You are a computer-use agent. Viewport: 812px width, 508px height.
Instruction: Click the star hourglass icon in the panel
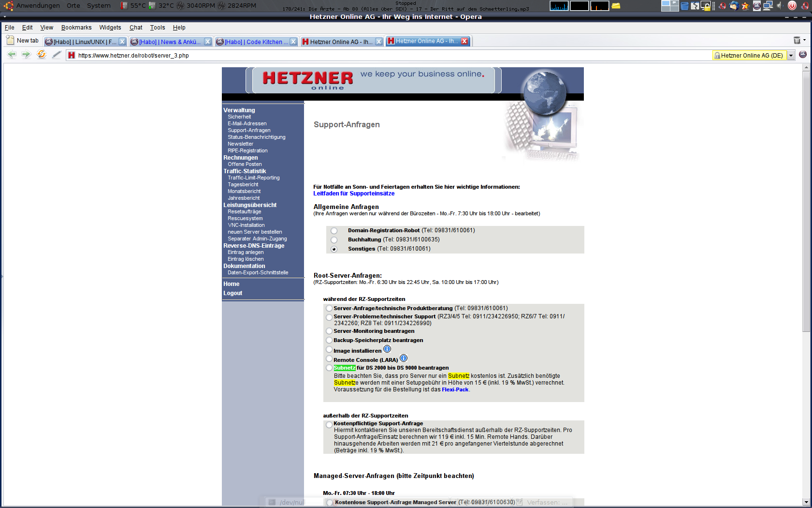[745, 6]
